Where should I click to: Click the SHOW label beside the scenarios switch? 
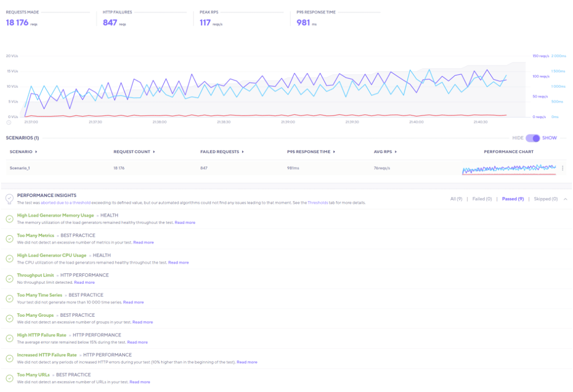point(549,138)
